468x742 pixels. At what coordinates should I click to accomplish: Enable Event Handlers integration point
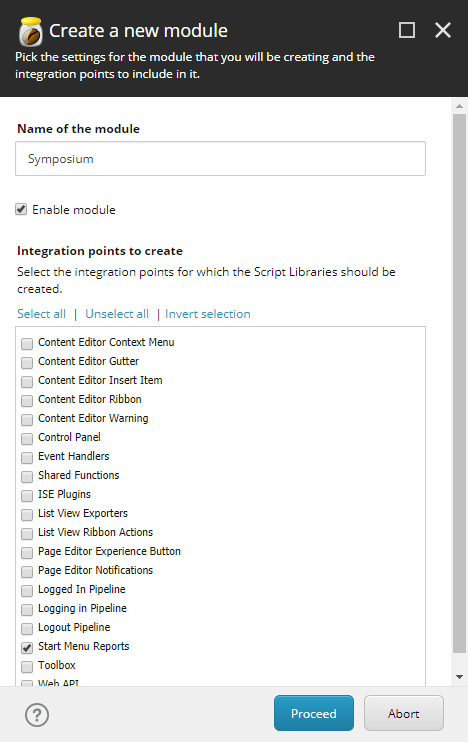pyautogui.click(x=27, y=457)
